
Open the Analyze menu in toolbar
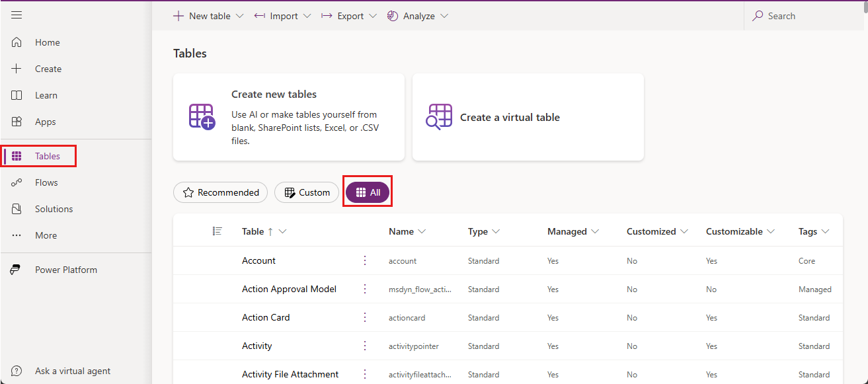[418, 16]
